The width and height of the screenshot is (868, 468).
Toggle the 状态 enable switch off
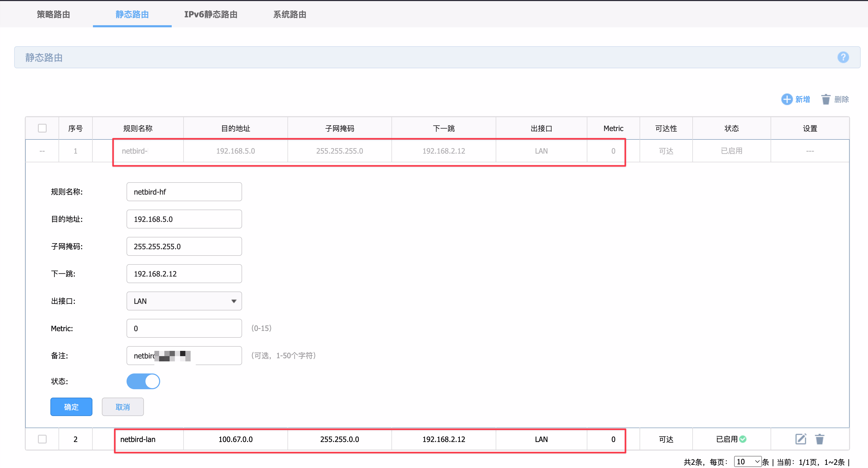pos(143,381)
